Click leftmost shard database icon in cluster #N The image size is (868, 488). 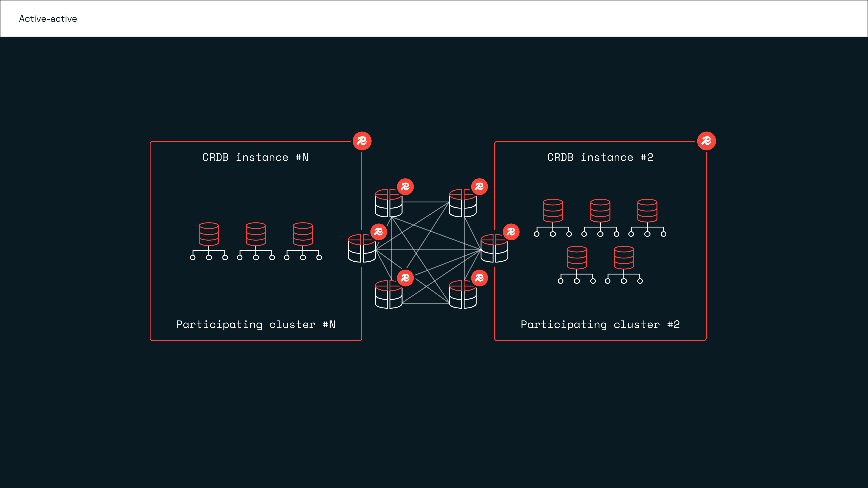tap(209, 234)
